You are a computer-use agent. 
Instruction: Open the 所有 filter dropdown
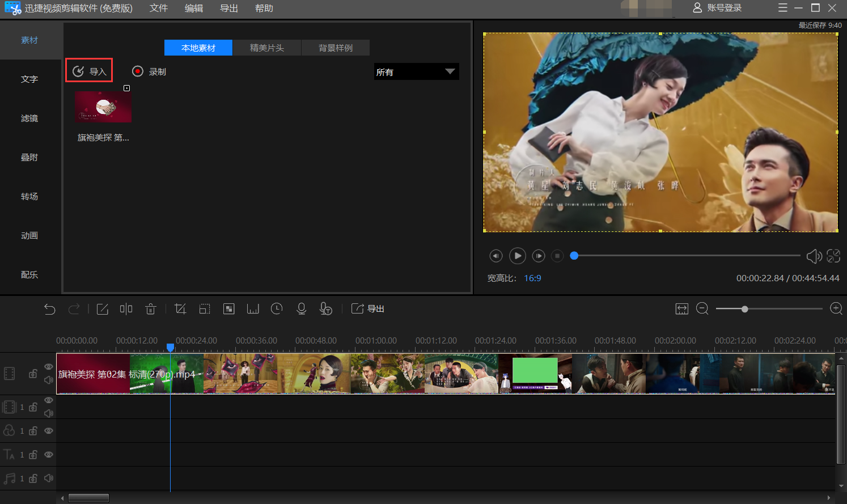point(416,71)
